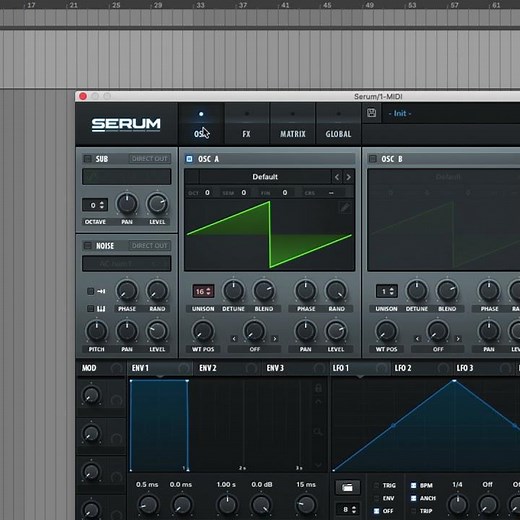Open the SUB oscillator waveform selector
Viewport: 520px width, 520px height.
coord(127,176)
